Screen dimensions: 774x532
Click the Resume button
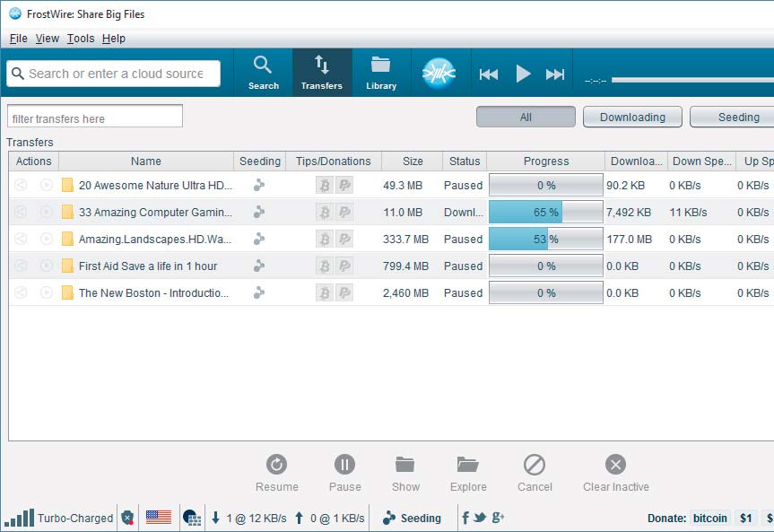click(x=276, y=473)
